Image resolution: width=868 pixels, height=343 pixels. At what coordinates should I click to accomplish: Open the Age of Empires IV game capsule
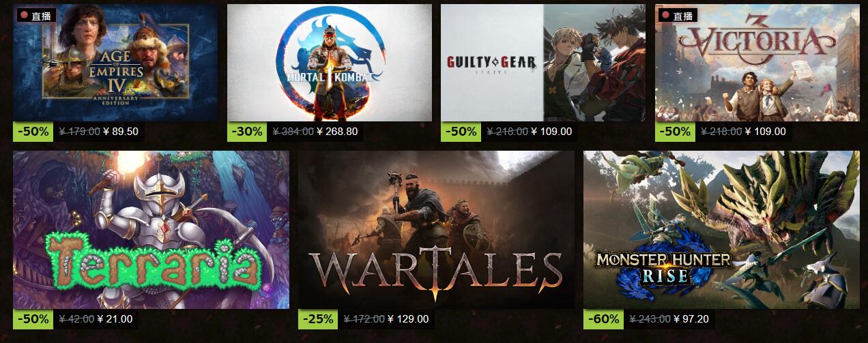(x=115, y=63)
